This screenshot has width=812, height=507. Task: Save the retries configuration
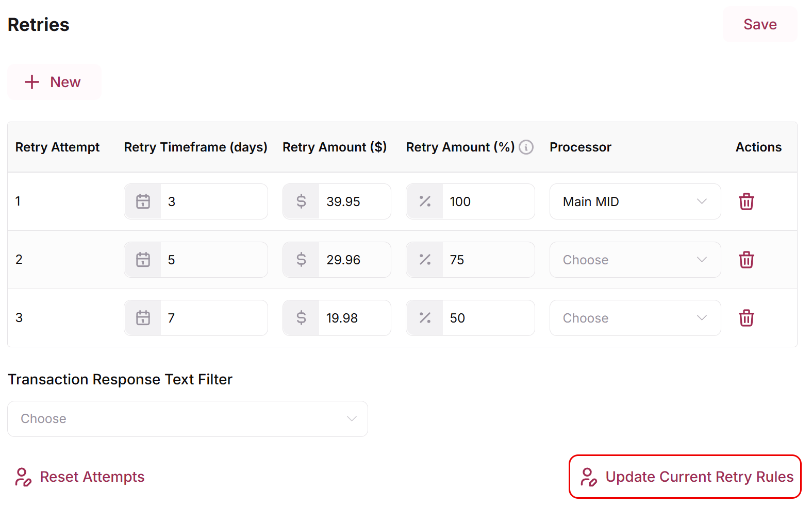pos(760,24)
